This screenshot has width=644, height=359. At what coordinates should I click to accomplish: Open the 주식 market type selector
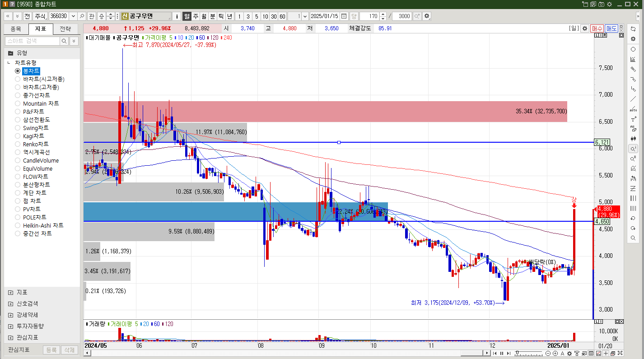(41, 16)
